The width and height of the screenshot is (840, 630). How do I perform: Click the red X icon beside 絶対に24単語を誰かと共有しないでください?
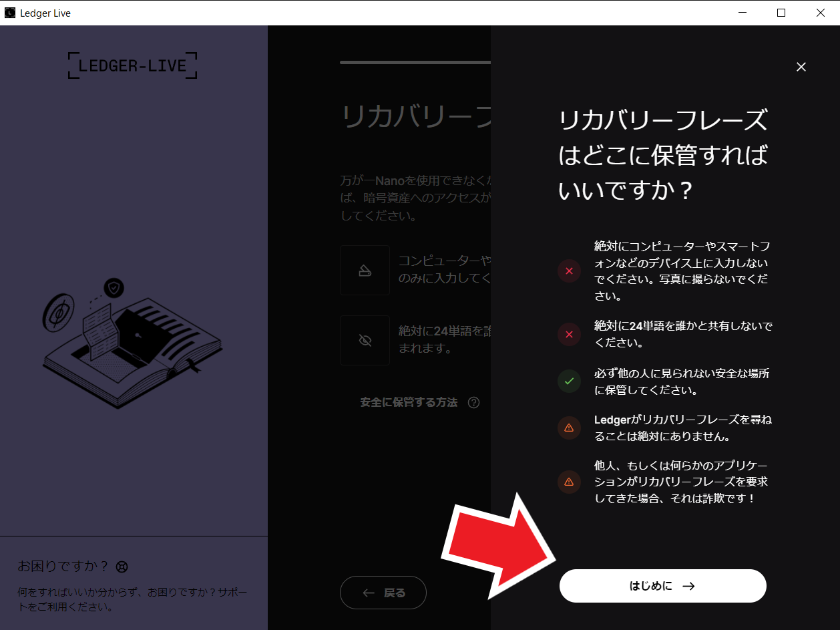[569, 334]
